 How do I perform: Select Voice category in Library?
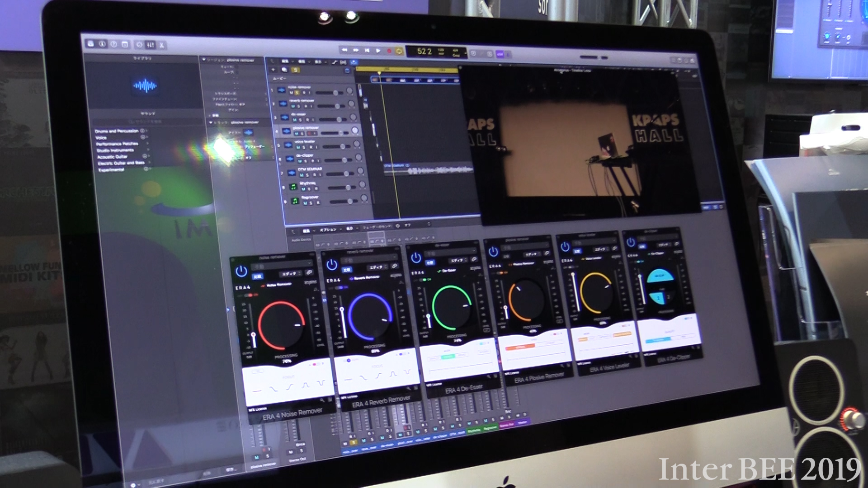coord(101,137)
